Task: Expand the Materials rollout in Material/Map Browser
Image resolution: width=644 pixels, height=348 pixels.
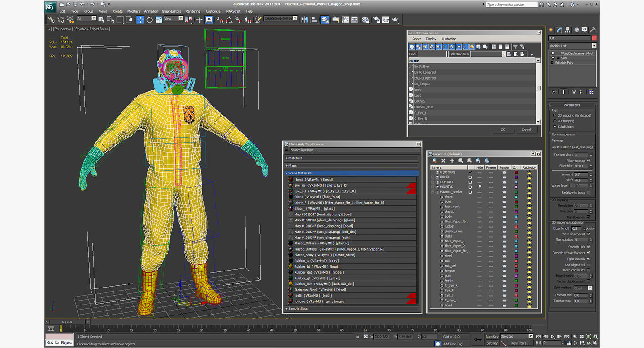Action: [x=352, y=158]
